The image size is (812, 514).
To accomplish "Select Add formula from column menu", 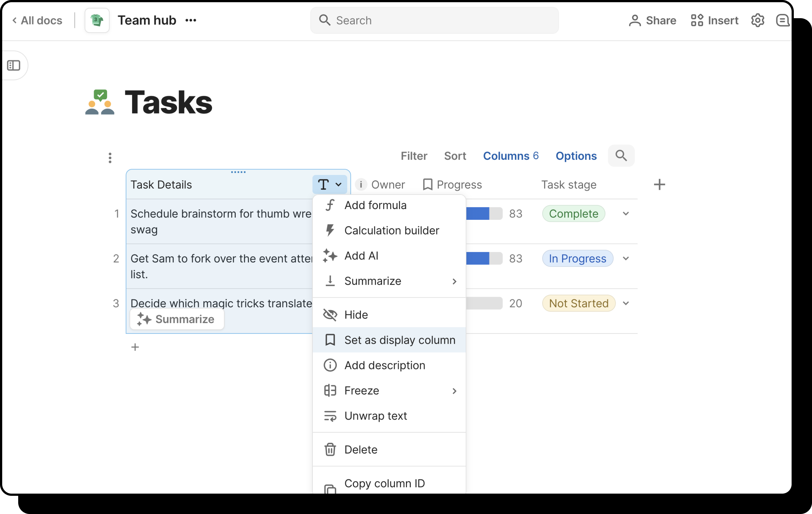I will (x=375, y=205).
